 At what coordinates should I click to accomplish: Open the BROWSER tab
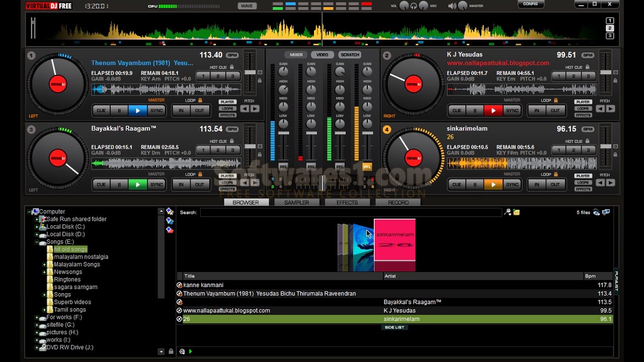point(246,202)
